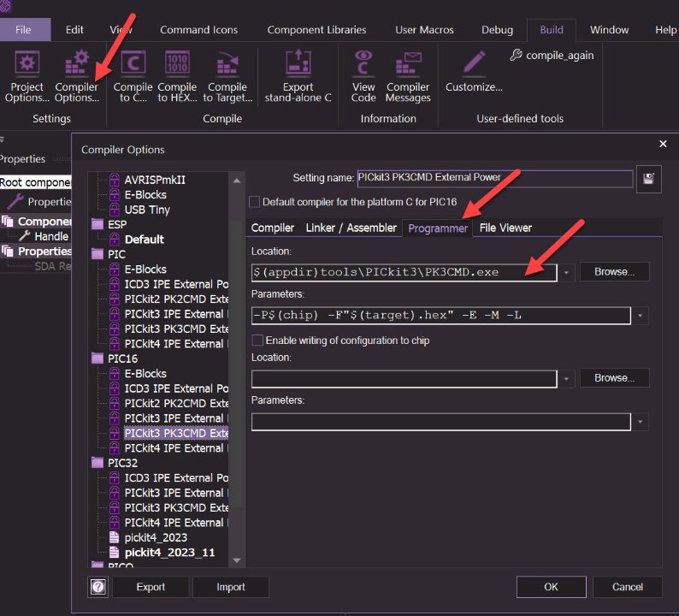The width and height of the screenshot is (679, 616).
Task: Click the tree scrollbar up arrow
Action: click(237, 181)
